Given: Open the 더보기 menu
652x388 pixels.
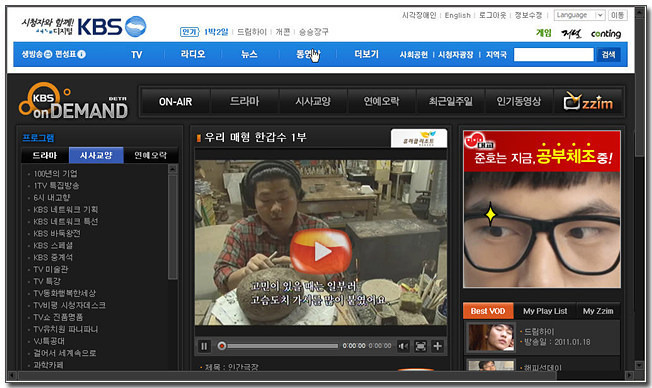Looking at the screenshot, I should [366, 54].
